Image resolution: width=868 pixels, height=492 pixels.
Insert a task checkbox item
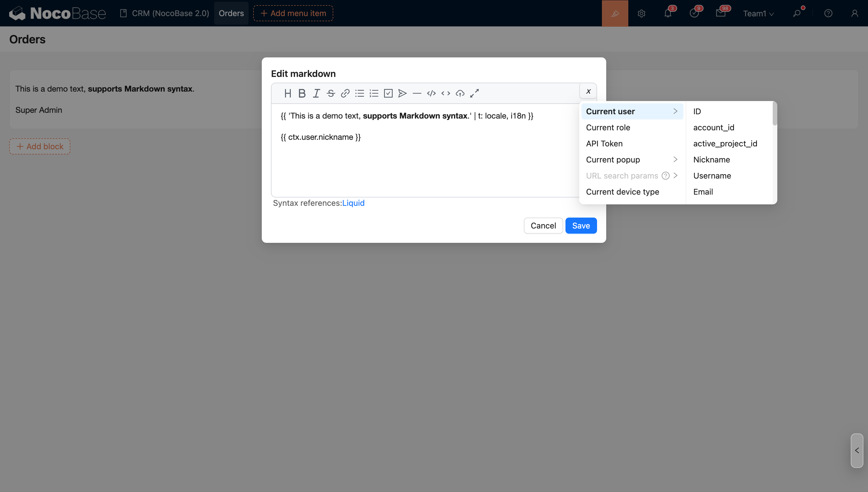click(x=388, y=93)
